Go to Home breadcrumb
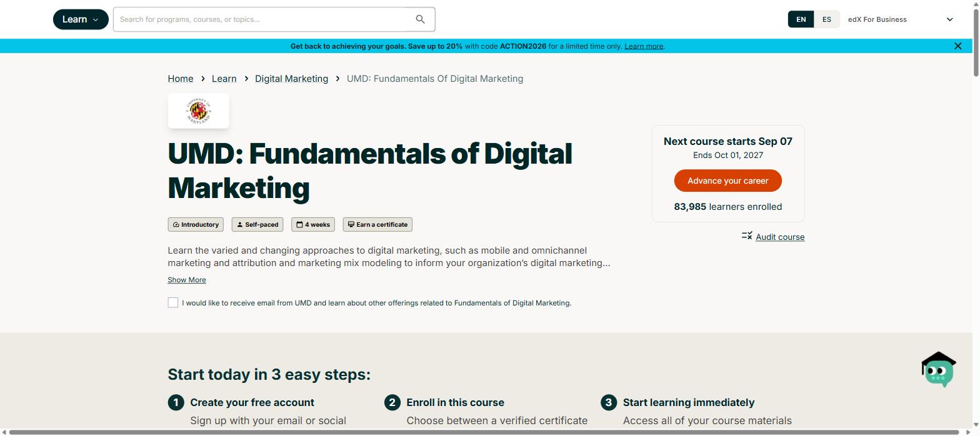Image resolution: width=980 pixels, height=436 pixels. (181, 79)
